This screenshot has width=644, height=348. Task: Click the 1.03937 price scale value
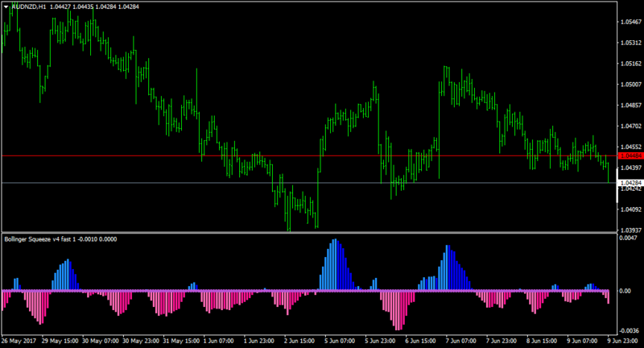631,230
